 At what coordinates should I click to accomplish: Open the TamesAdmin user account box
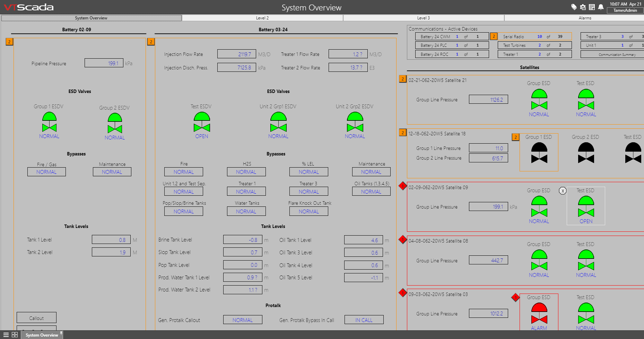[x=625, y=10]
